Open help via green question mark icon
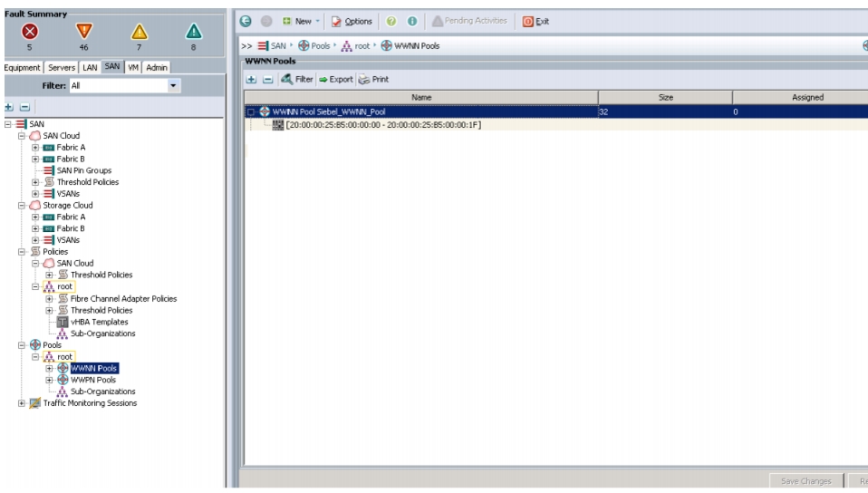The width and height of the screenshot is (868, 493). click(x=391, y=21)
